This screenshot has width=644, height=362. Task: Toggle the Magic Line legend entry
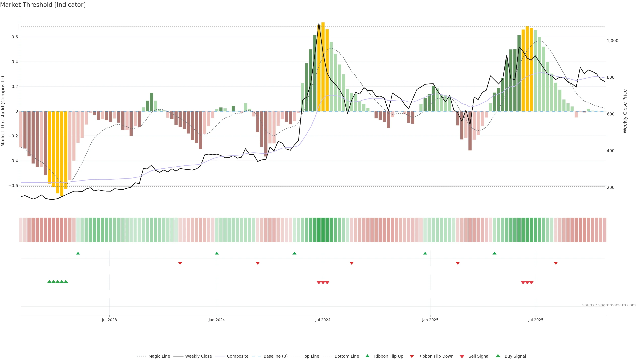159,356
